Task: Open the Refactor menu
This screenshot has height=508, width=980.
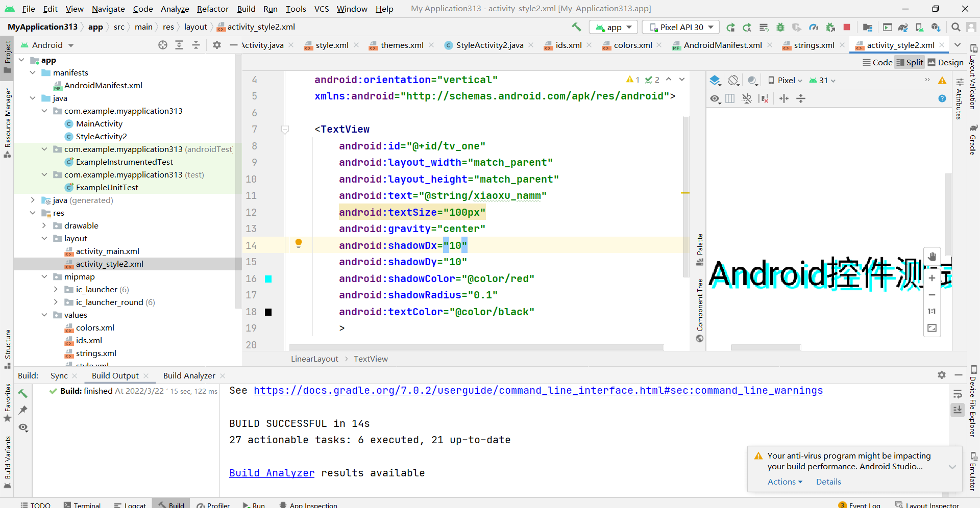Action: coord(213,9)
